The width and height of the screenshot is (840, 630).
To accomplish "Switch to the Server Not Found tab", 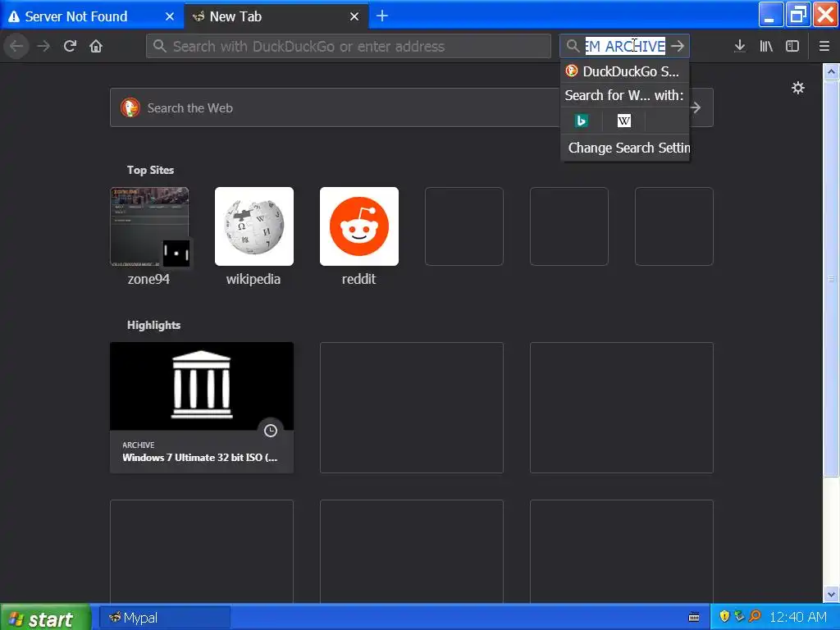I will (x=92, y=16).
